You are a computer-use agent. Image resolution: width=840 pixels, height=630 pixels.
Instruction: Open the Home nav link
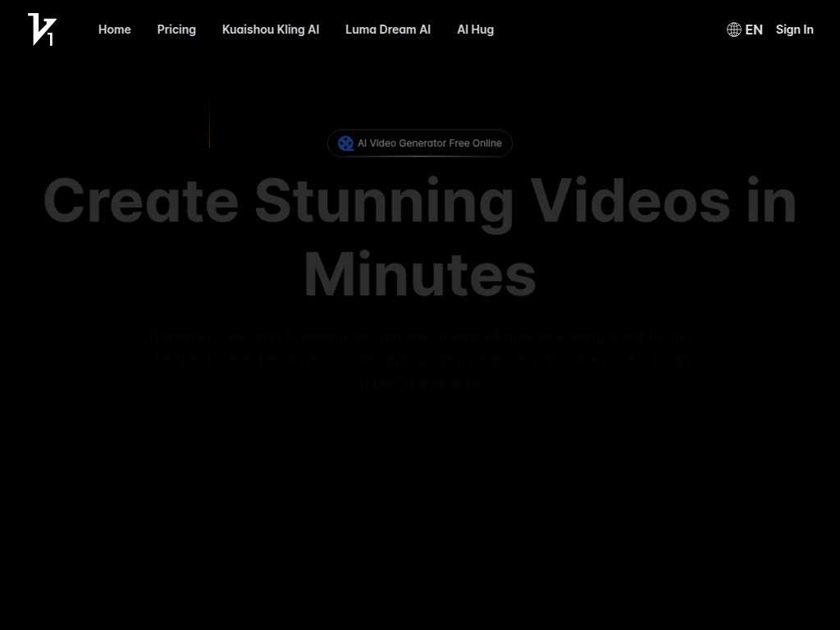tap(115, 30)
